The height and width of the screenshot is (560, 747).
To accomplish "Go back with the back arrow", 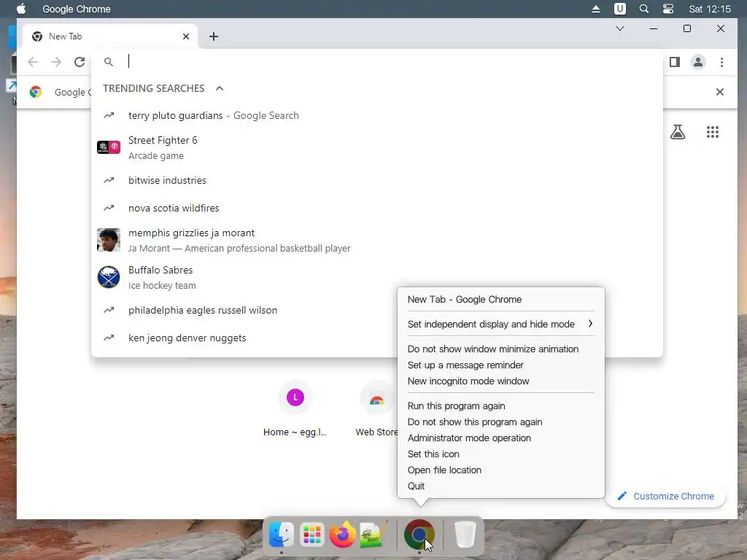I will 33,62.
